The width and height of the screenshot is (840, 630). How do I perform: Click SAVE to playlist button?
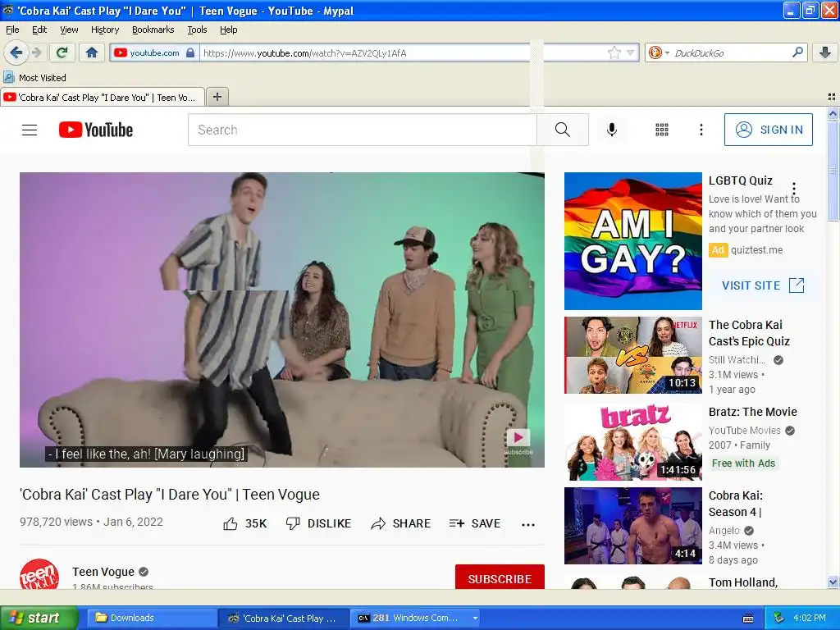[475, 523]
